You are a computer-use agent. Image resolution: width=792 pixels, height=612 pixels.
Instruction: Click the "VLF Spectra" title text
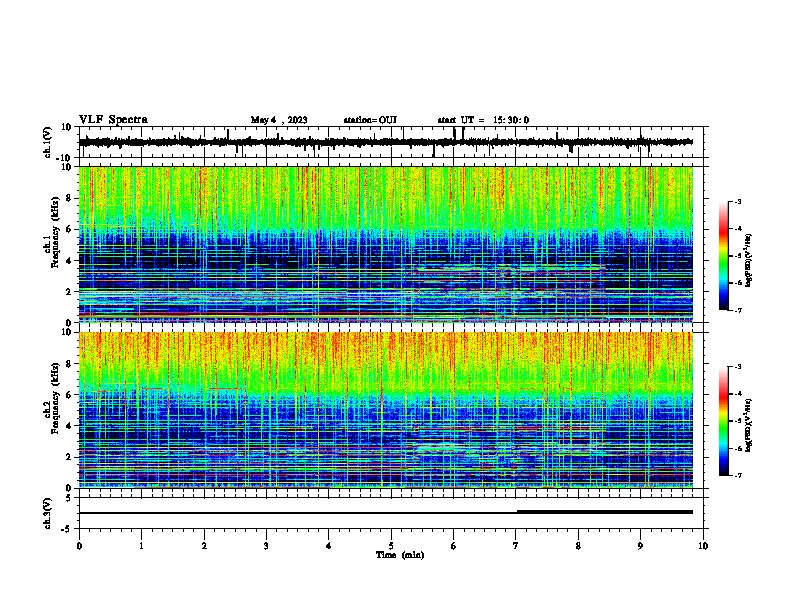113,120
